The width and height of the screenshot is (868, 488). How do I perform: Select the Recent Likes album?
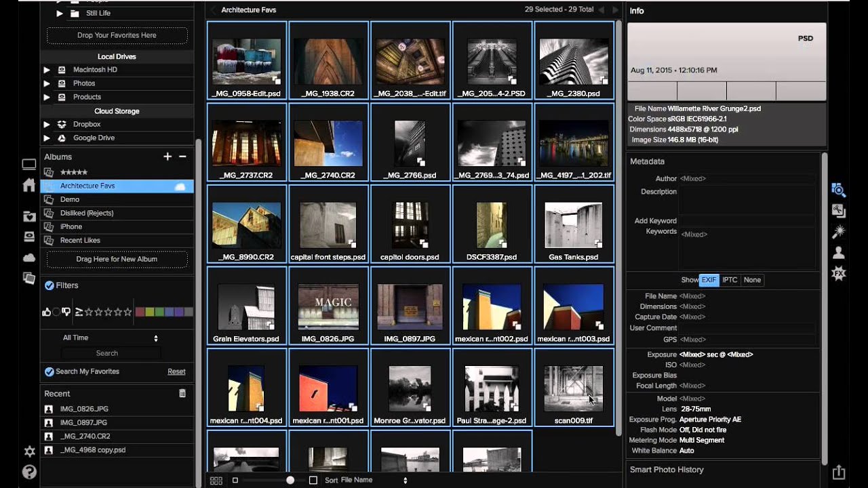pos(117,240)
